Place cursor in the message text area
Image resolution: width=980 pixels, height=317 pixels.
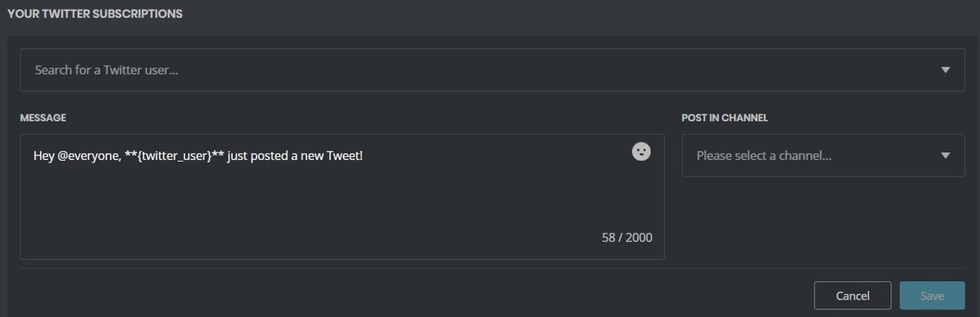pyautogui.click(x=342, y=197)
